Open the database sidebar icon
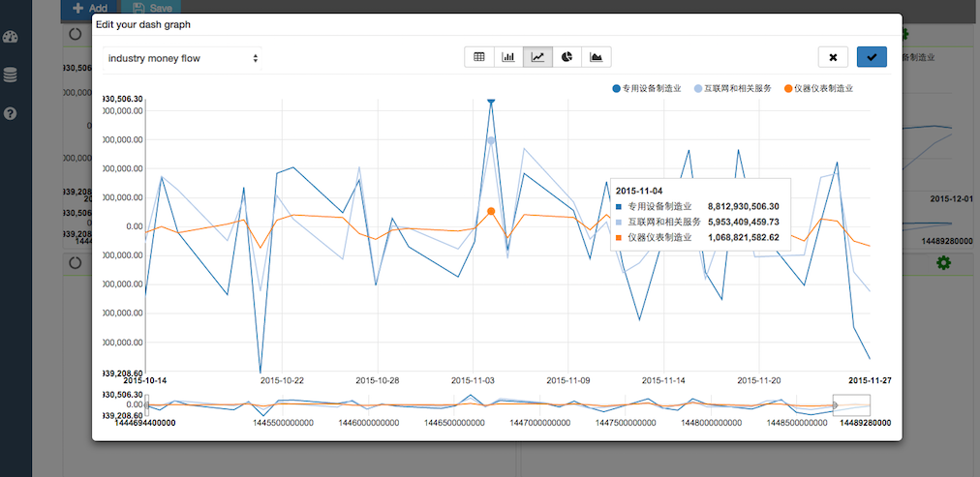The height and width of the screenshot is (477, 980). pyautogui.click(x=10, y=75)
